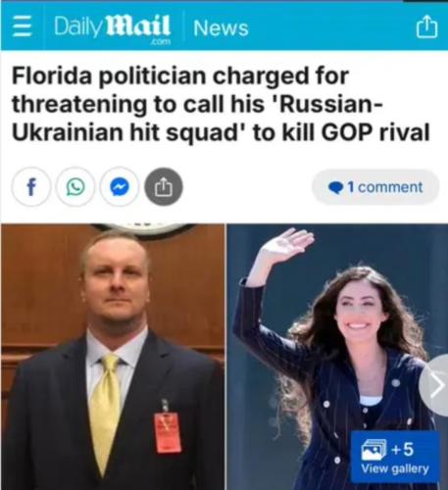This screenshot has width=448, height=490.
Task: Share article via WhatsApp
Action: tap(75, 187)
